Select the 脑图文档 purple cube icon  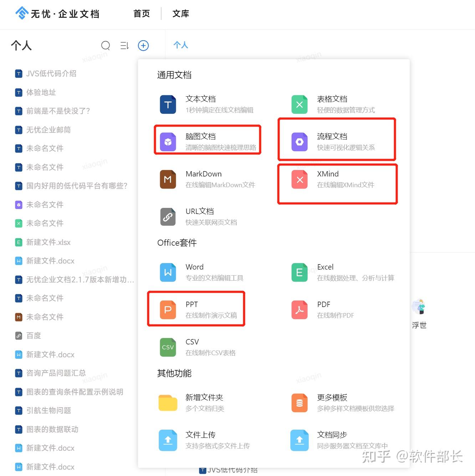coord(168,142)
